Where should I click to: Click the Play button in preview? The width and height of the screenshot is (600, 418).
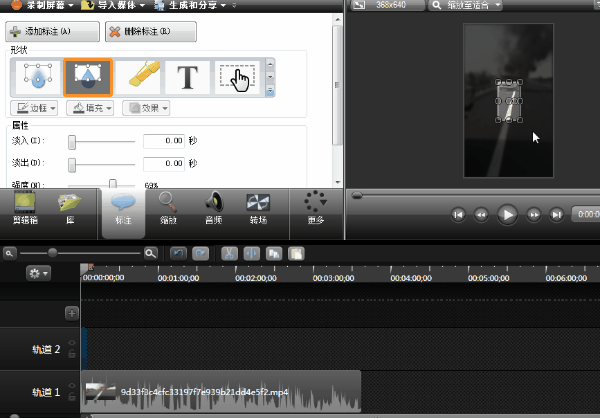coord(507,215)
